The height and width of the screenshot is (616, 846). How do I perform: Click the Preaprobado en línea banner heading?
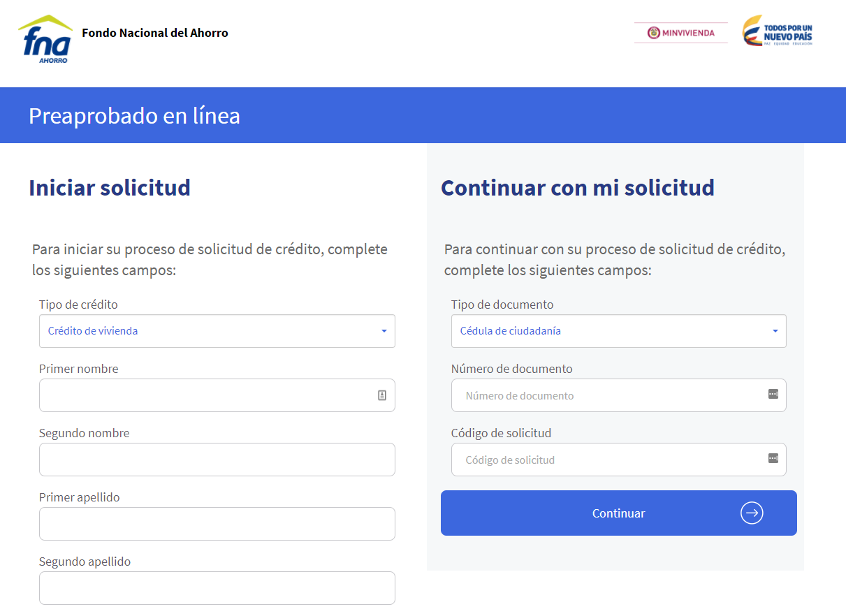[x=134, y=115]
